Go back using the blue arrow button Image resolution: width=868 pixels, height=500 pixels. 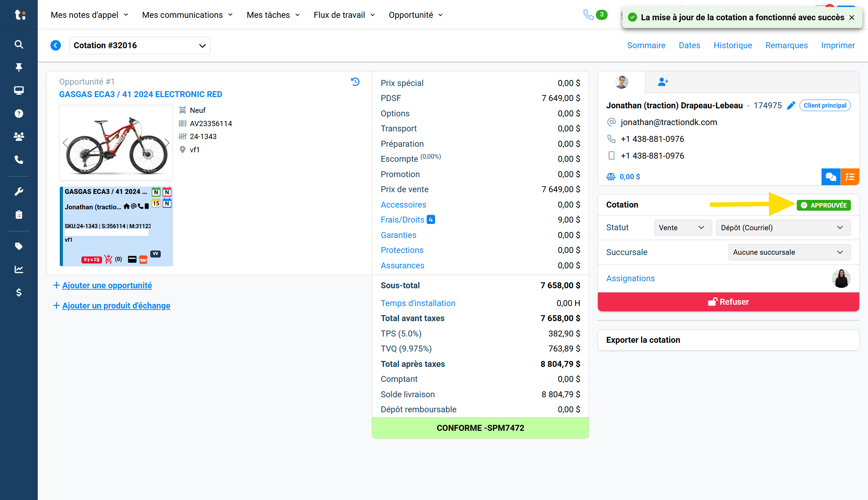pyautogui.click(x=56, y=45)
